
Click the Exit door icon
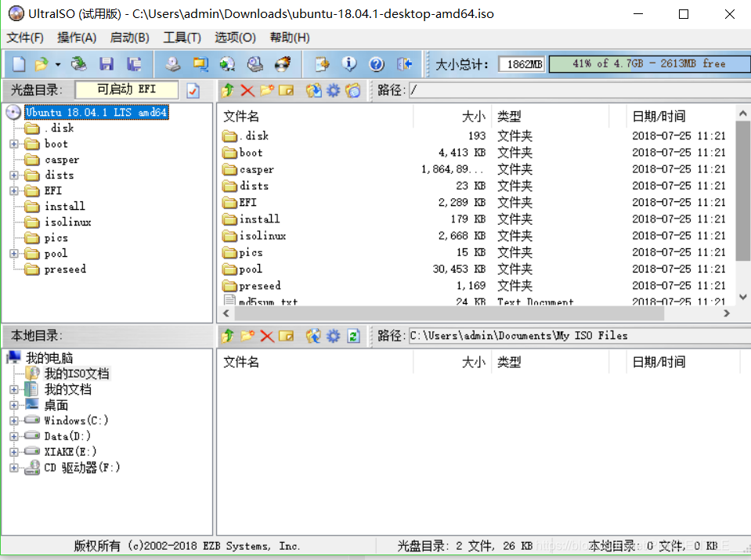point(404,63)
